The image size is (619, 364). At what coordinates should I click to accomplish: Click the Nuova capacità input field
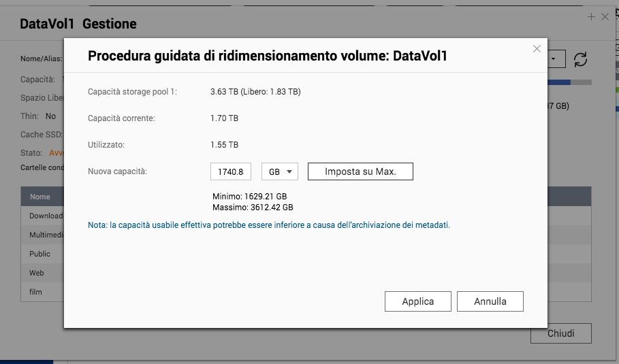(232, 171)
